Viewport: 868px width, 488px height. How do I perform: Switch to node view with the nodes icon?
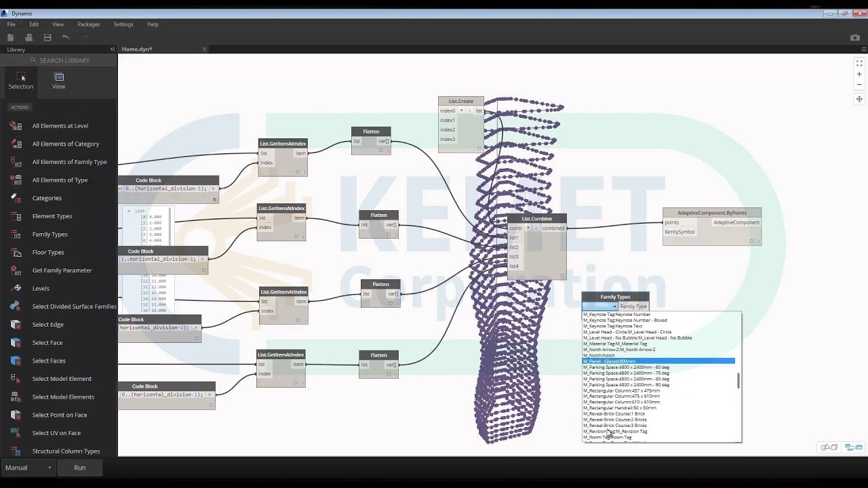(854, 447)
